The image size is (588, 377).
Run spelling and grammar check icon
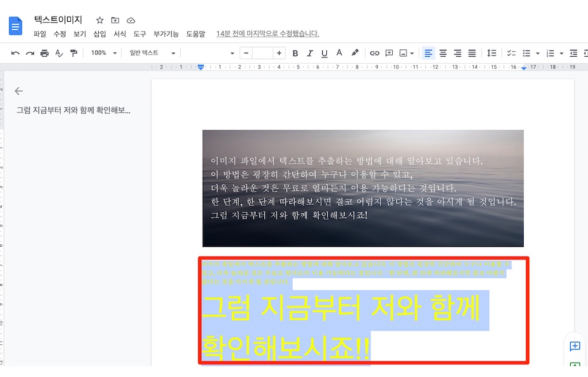click(x=59, y=53)
